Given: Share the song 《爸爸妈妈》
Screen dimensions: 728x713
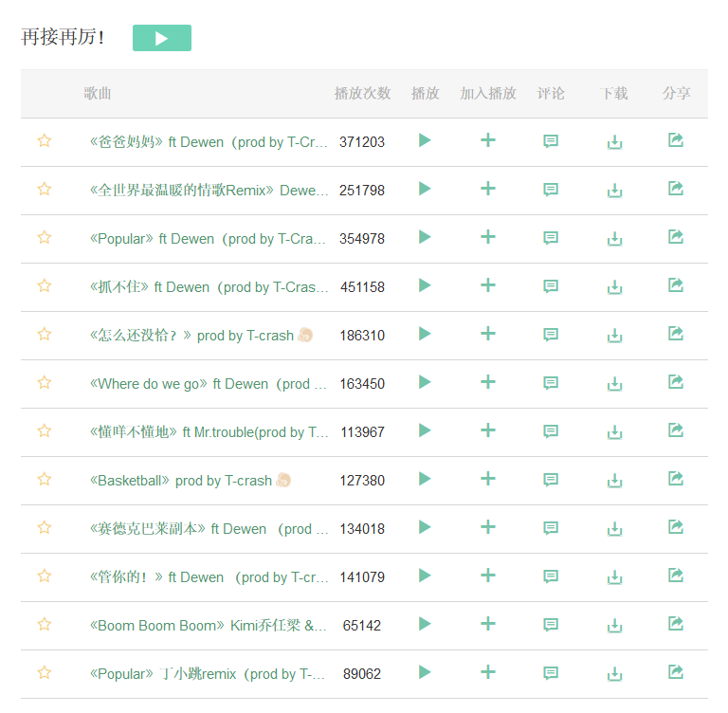Looking at the screenshot, I should (676, 139).
